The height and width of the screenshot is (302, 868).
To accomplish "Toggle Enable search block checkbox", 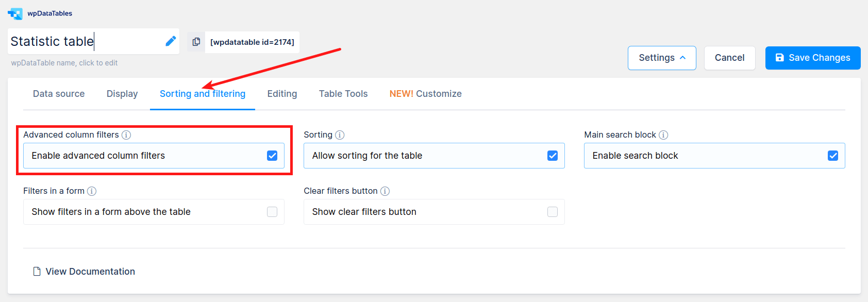I will pyautogui.click(x=833, y=156).
